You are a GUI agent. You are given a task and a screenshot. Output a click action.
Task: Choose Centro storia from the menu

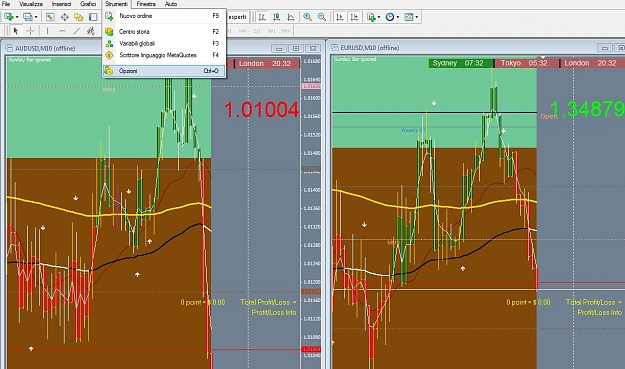(x=164, y=31)
